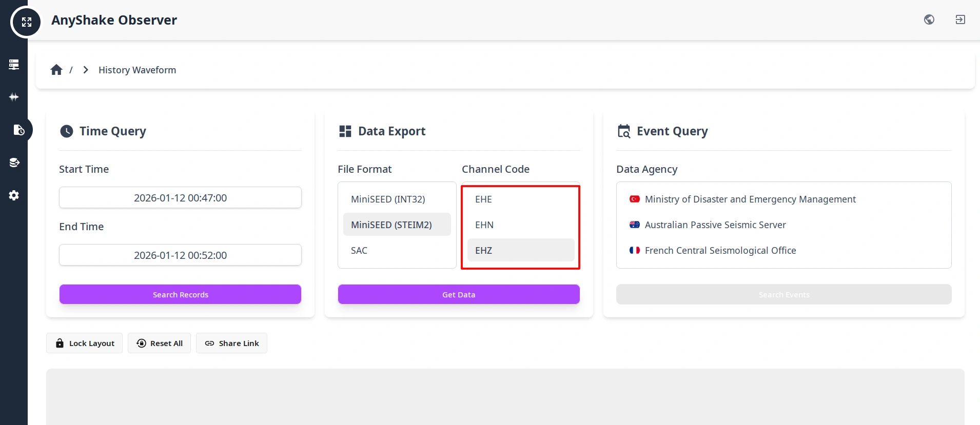Select Australian Passive Seismic Server agency
Screen dimensions: 980x425
[x=715, y=225]
